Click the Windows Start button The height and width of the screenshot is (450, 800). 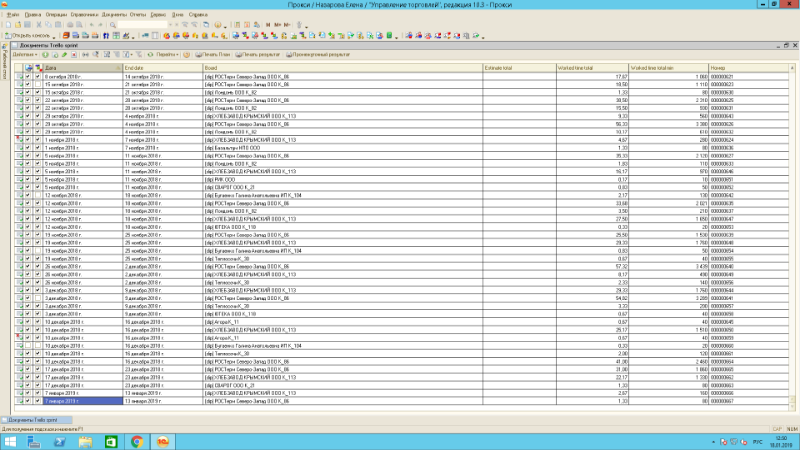pyautogui.click(x=11, y=441)
